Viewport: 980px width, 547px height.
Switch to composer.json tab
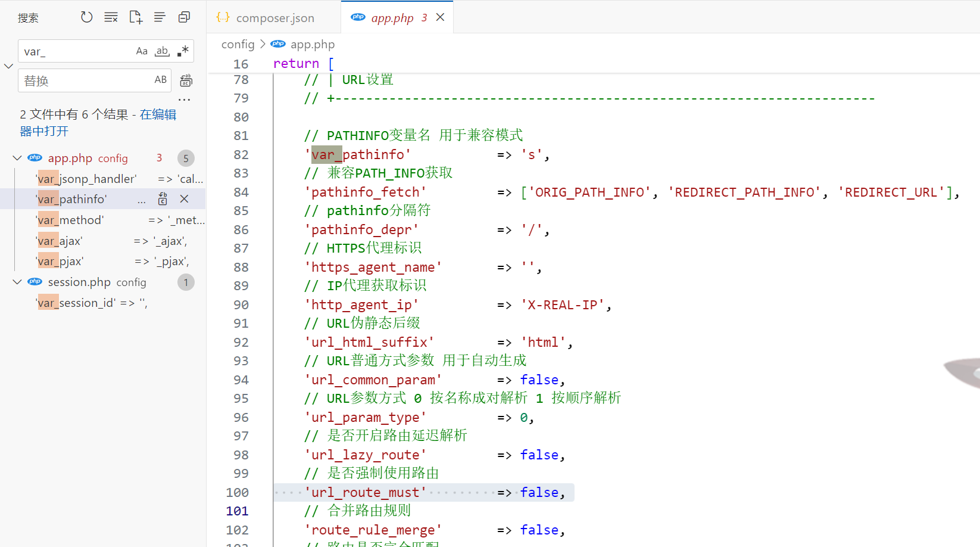tap(274, 18)
